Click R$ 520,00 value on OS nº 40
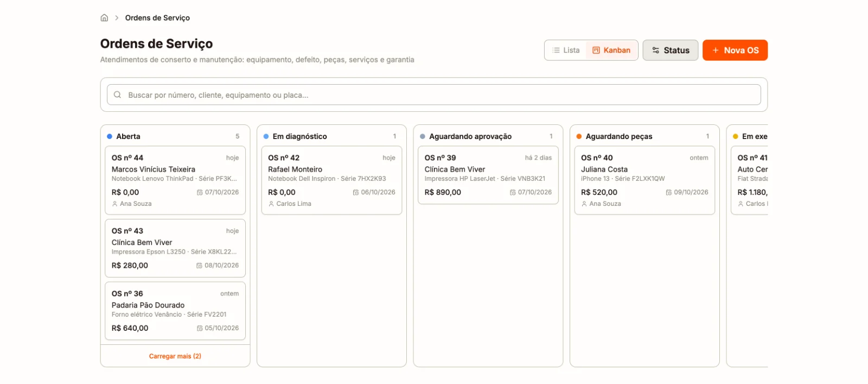The width and height of the screenshot is (868, 384). 599,192
